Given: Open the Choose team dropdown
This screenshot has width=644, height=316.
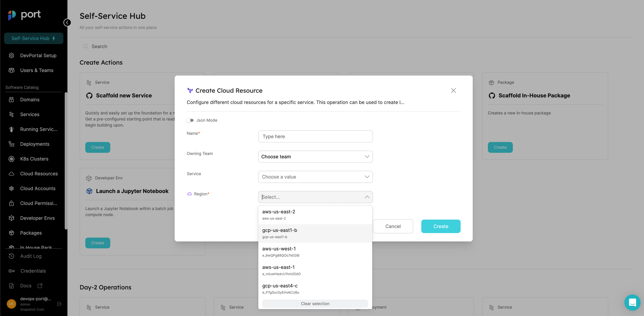Looking at the screenshot, I should (315, 157).
